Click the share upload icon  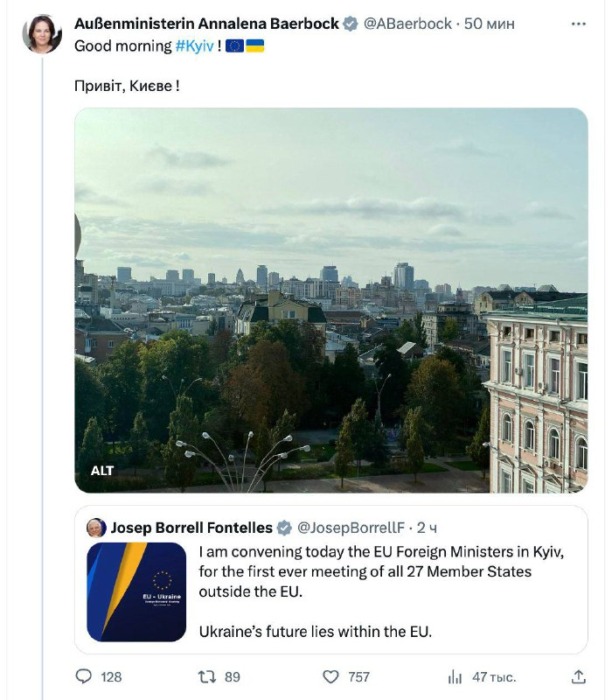click(x=578, y=676)
